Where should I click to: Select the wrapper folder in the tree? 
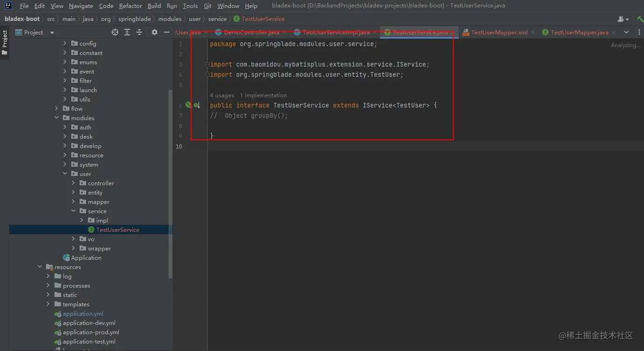pos(99,249)
